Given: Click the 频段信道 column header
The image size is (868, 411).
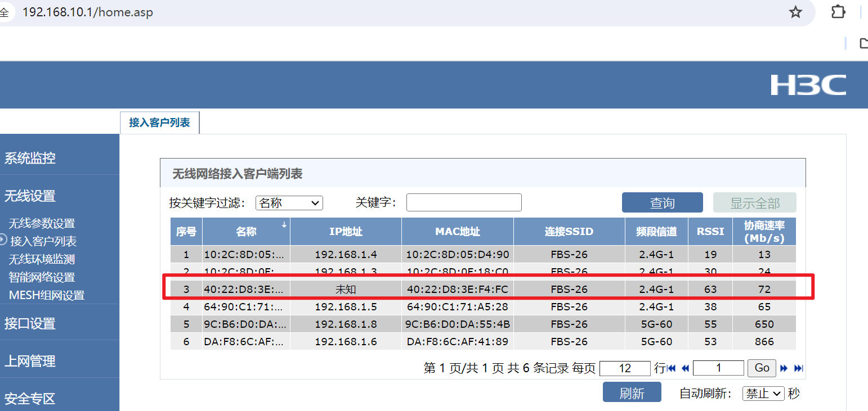Looking at the screenshot, I should (x=656, y=232).
